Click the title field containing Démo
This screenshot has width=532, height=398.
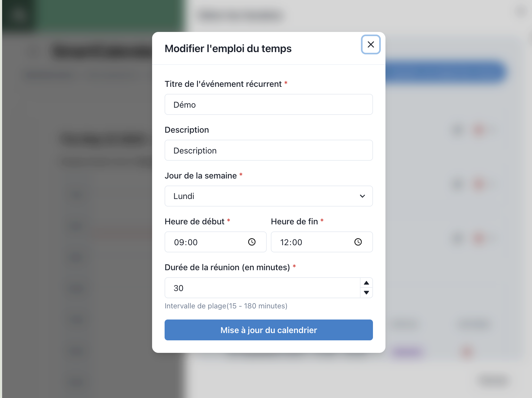(x=268, y=105)
